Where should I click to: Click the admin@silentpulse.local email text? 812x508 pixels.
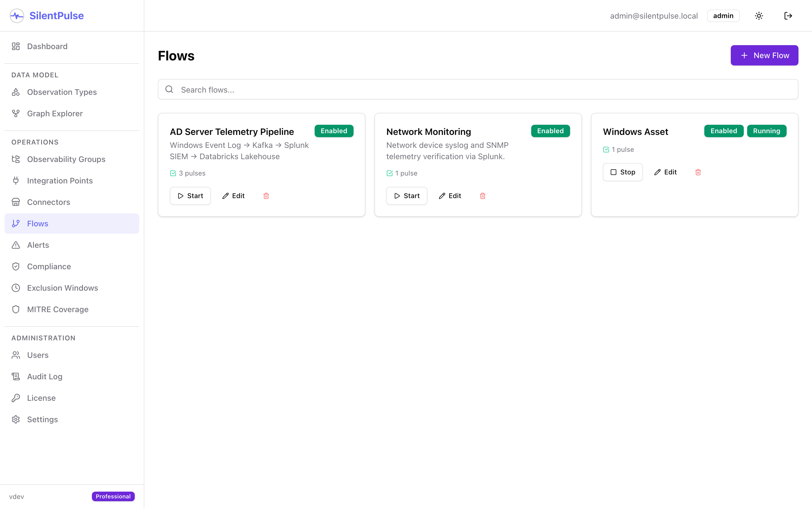click(654, 16)
